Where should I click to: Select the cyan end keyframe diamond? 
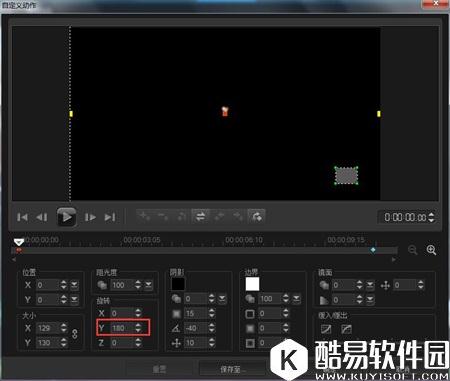[373, 250]
